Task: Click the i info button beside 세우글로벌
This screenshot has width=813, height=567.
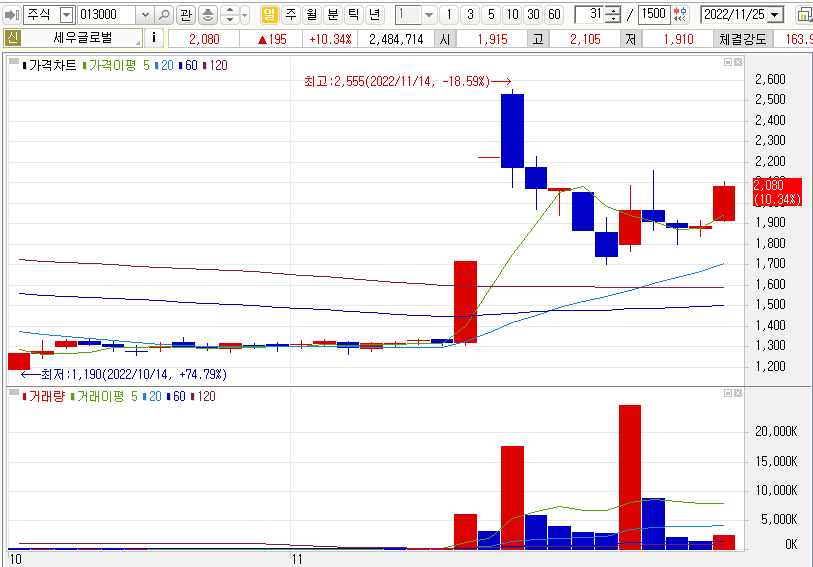Action: tap(153, 37)
